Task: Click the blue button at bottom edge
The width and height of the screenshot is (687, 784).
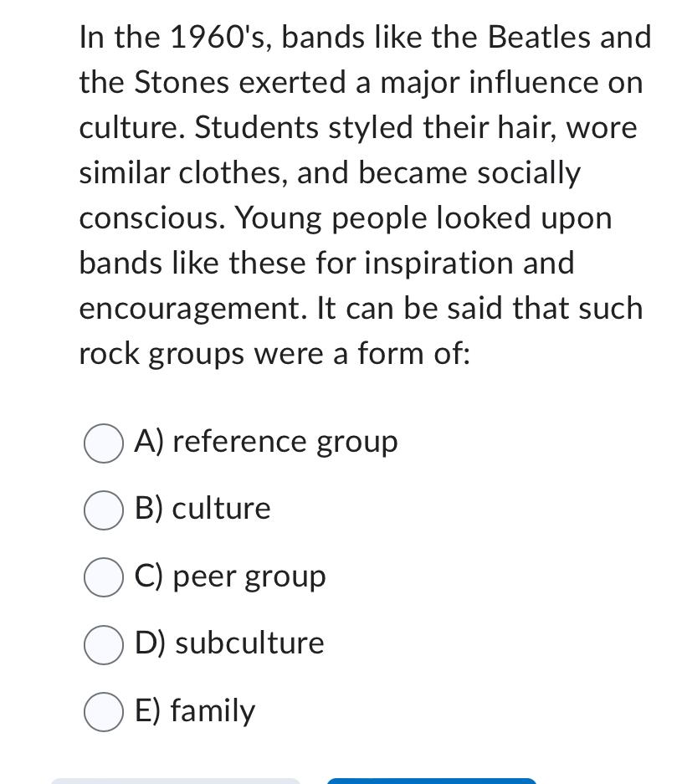Action: [432, 781]
